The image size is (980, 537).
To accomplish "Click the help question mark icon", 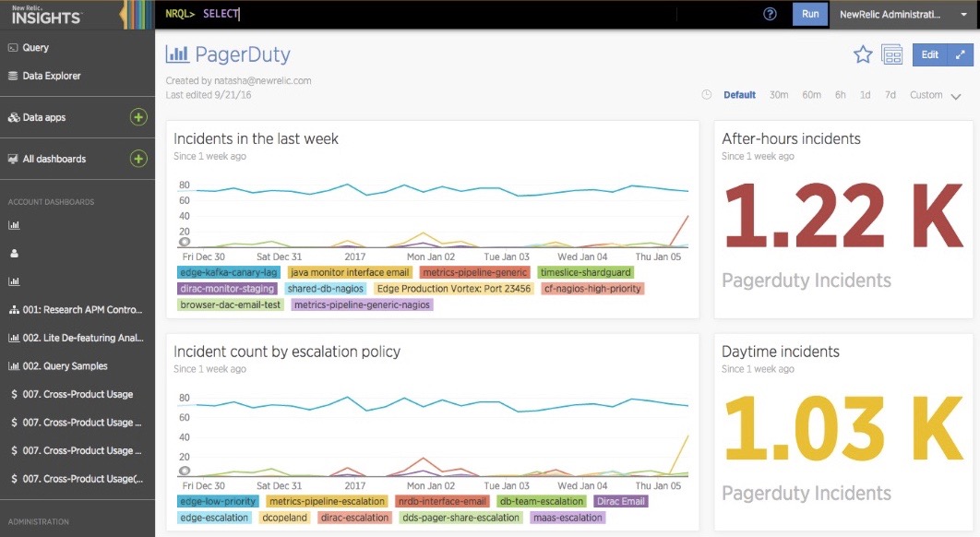I will [x=769, y=14].
